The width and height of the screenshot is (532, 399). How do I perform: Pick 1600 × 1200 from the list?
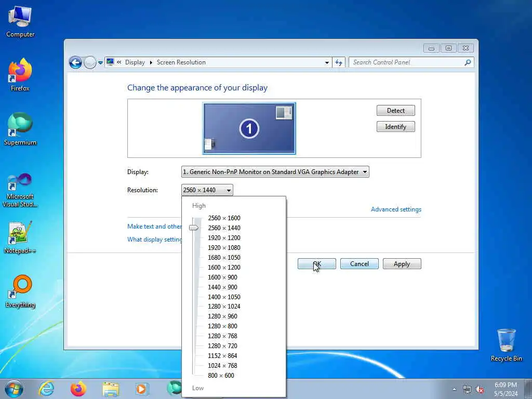point(224,267)
